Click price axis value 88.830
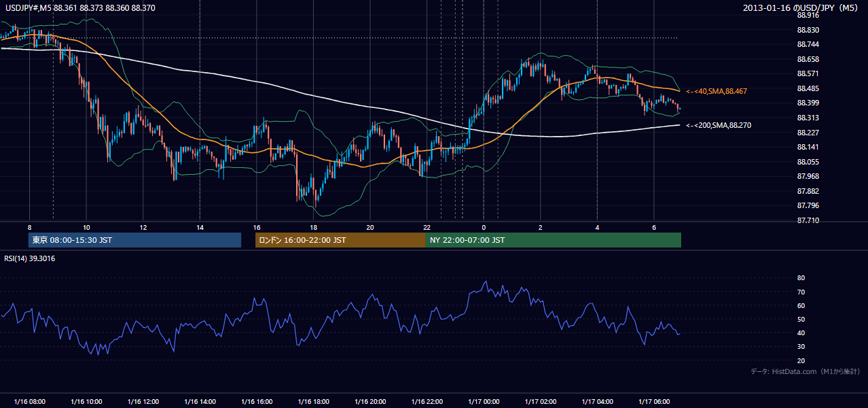The image size is (868, 408). 808,30
